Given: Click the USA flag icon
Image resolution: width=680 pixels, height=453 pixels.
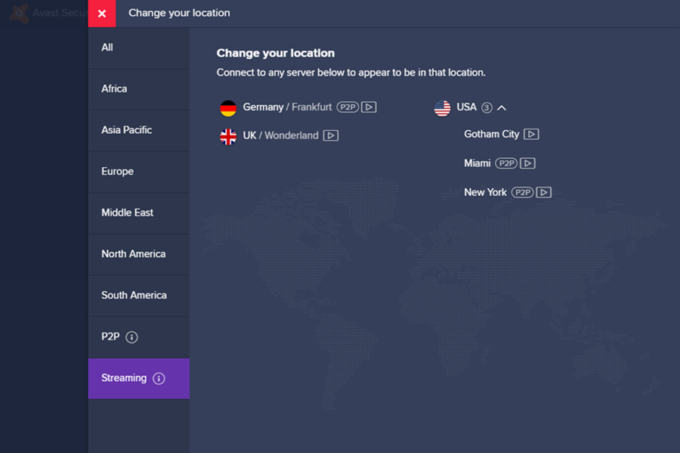Looking at the screenshot, I should point(442,108).
